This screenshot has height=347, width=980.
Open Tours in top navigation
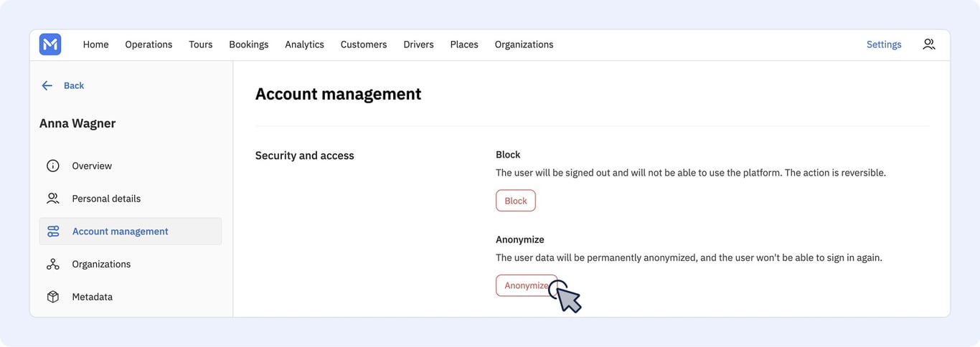(x=201, y=44)
